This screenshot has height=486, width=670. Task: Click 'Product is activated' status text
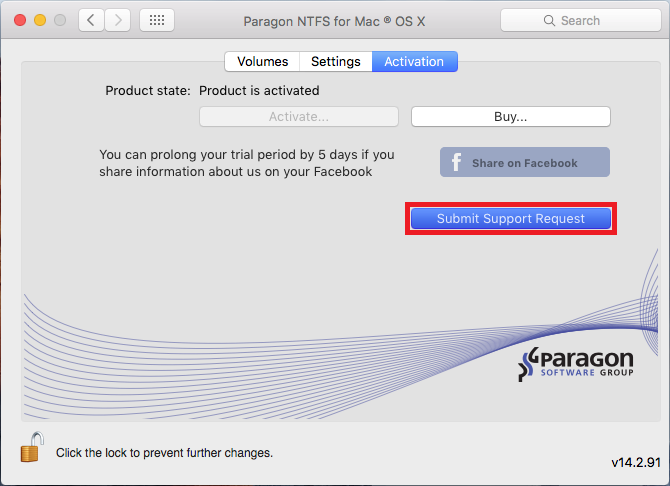pos(259,91)
